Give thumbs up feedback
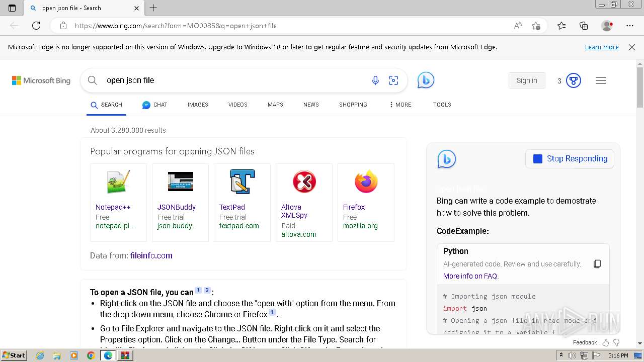The height and width of the screenshot is (362, 644). pos(606,342)
